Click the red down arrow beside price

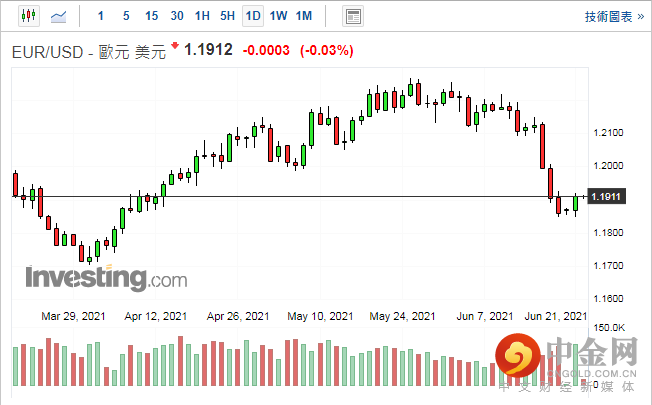coord(175,45)
